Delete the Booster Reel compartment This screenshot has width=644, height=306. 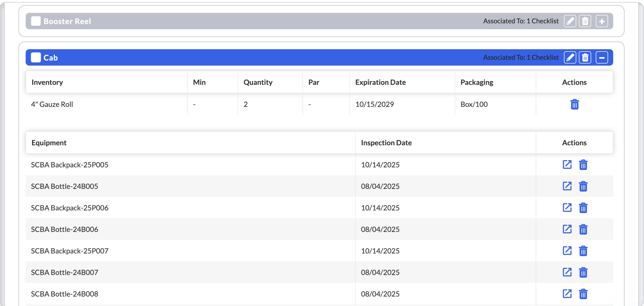585,21
